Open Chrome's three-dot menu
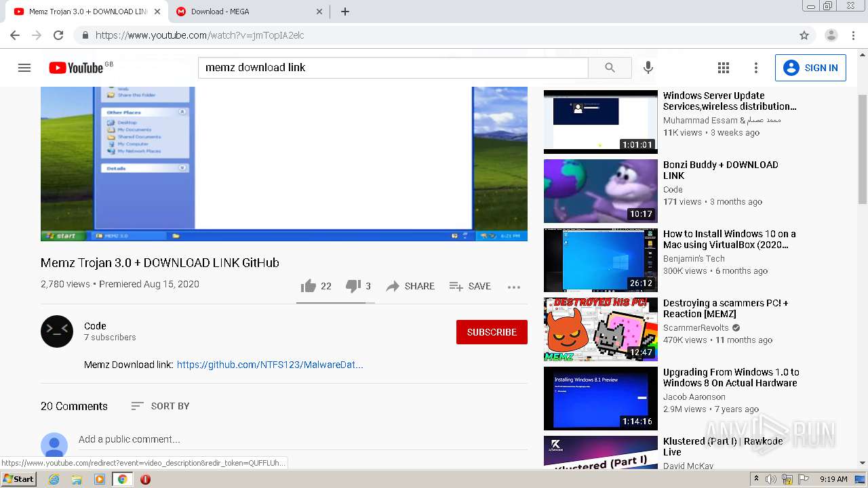 pos(853,35)
